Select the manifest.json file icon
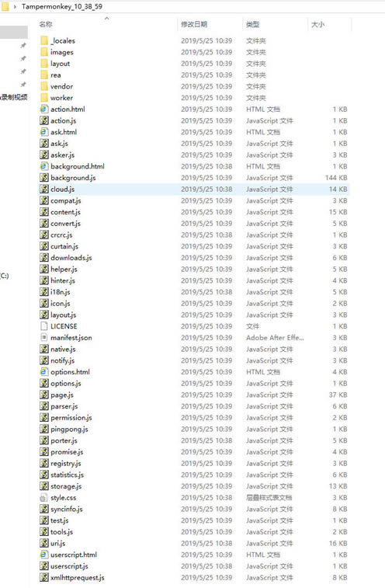Screen dimensions: 385x588 (44, 338)
